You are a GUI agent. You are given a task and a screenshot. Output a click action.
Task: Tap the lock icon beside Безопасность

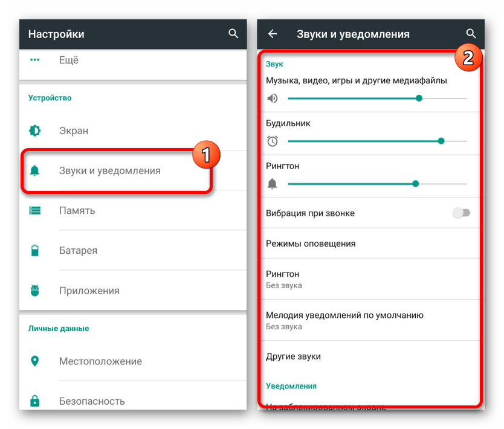pos(34,401)
